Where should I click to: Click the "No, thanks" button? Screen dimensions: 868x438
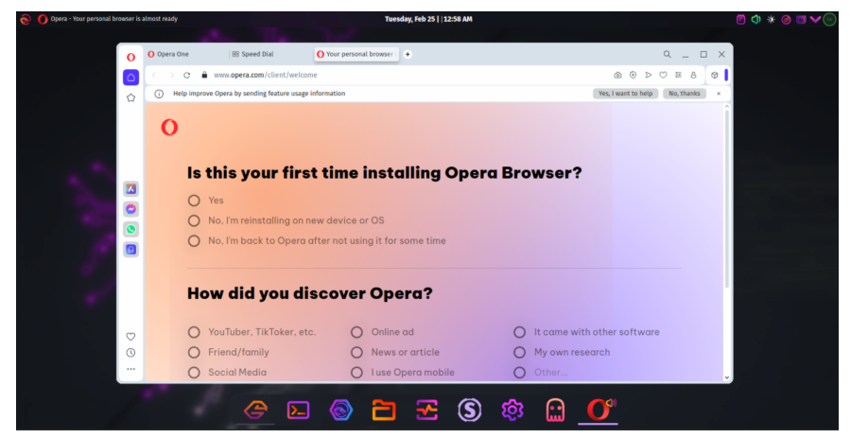[x=684, y=94]
